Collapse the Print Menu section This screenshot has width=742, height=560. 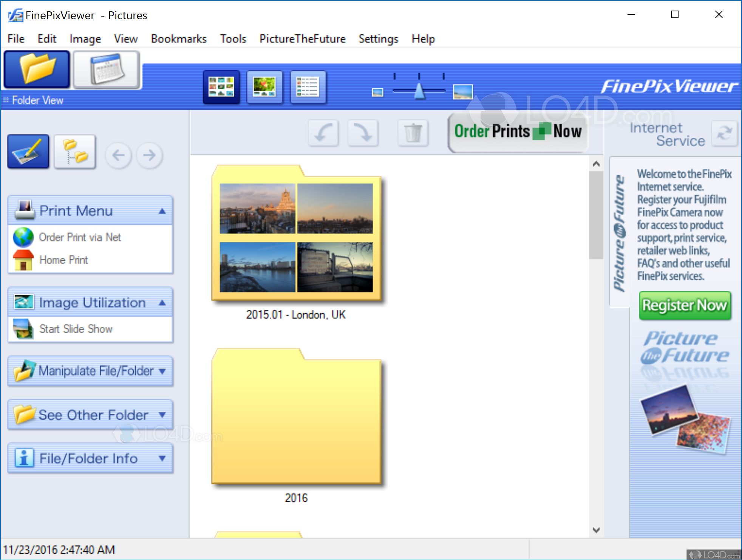coord(162,211)
